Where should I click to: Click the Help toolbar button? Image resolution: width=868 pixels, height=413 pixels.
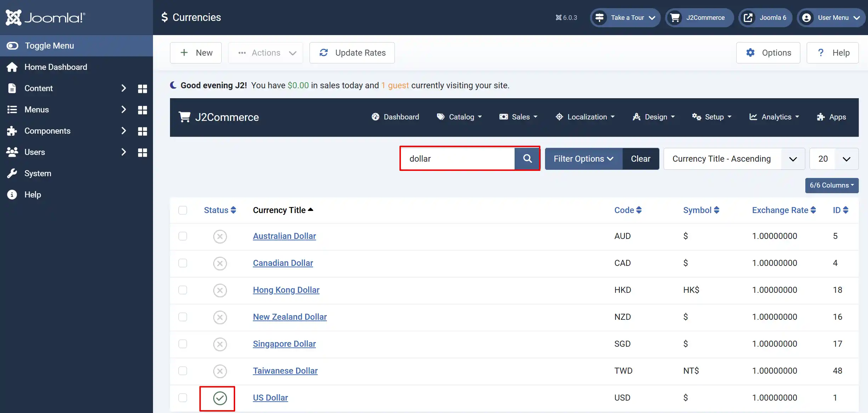point(833,53)
